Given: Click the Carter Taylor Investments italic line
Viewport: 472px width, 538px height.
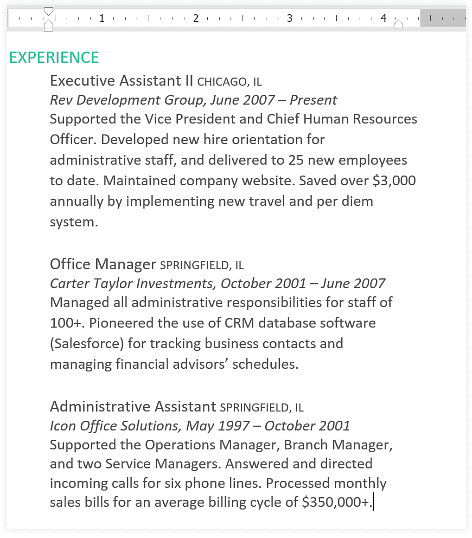Looking at the screenshot, I should (217, 283).
